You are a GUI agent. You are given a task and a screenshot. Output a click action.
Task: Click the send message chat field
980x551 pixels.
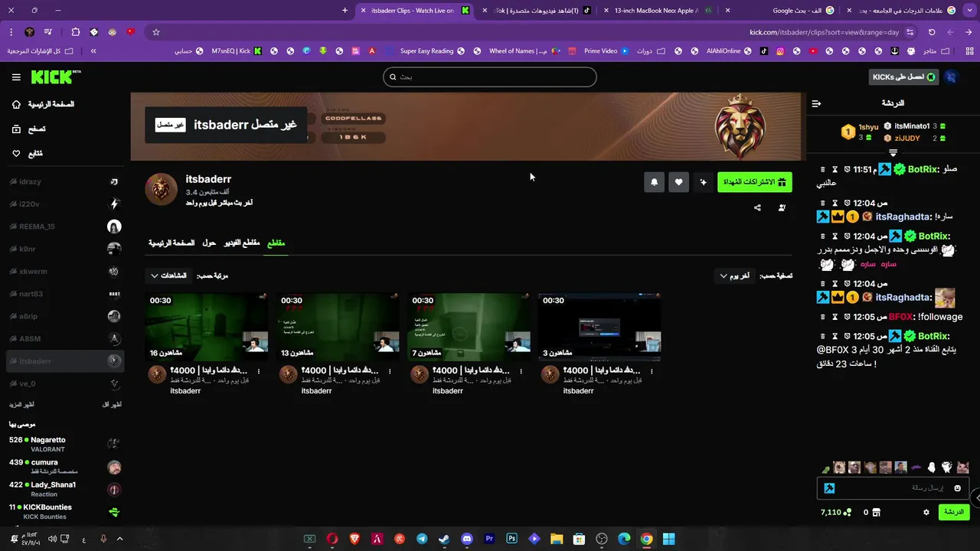click(x=892, y=487)
